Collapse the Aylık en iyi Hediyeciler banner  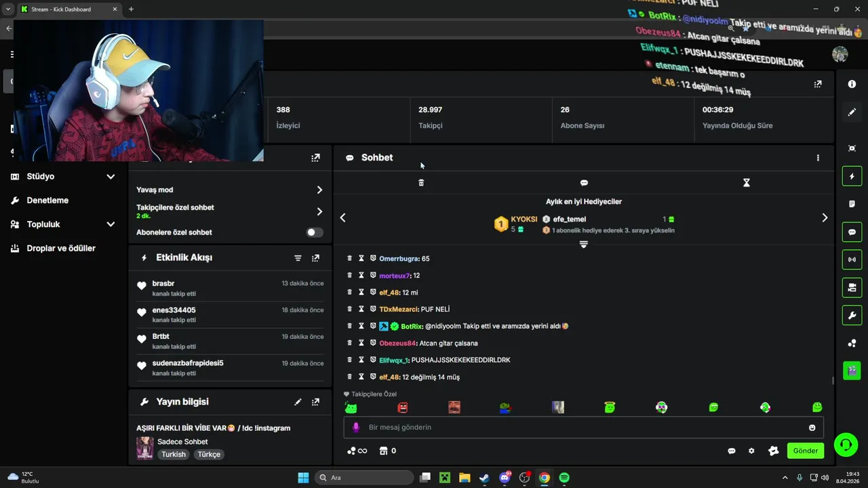click(583, 244)
